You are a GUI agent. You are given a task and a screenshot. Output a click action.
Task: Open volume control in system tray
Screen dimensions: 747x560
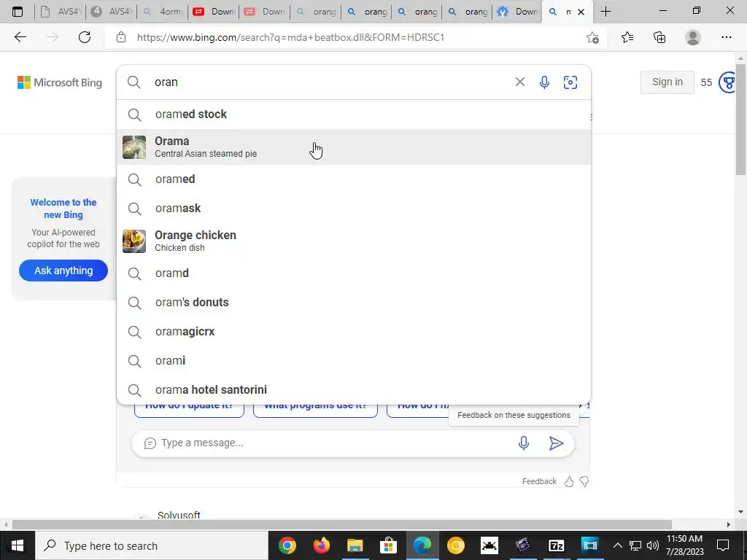(x=653, y=545)
